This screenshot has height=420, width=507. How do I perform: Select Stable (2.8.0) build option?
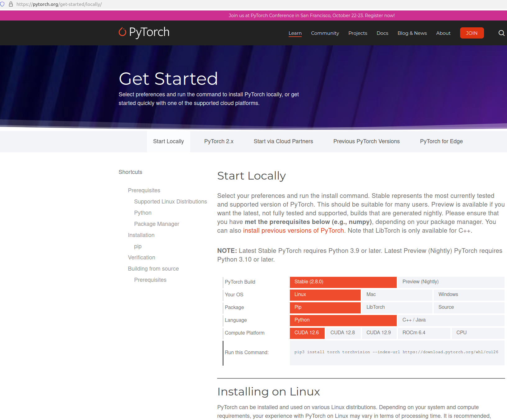[x=343, y=282]
